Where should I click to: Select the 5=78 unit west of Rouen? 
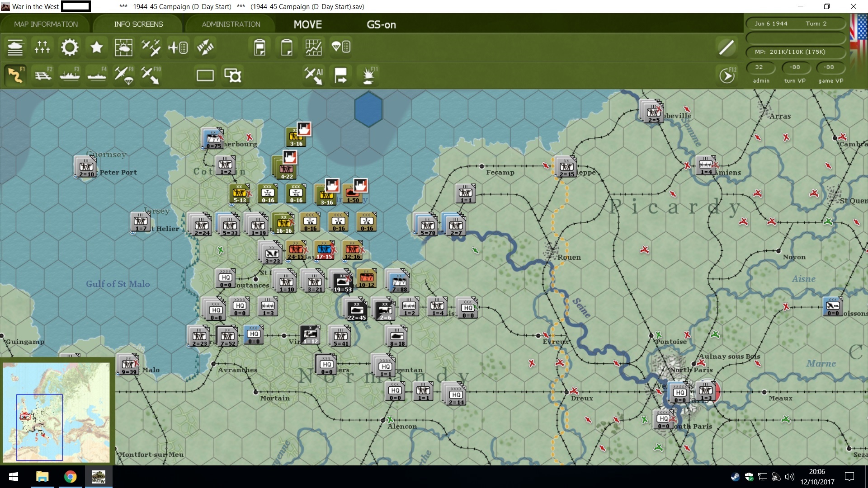426,225
